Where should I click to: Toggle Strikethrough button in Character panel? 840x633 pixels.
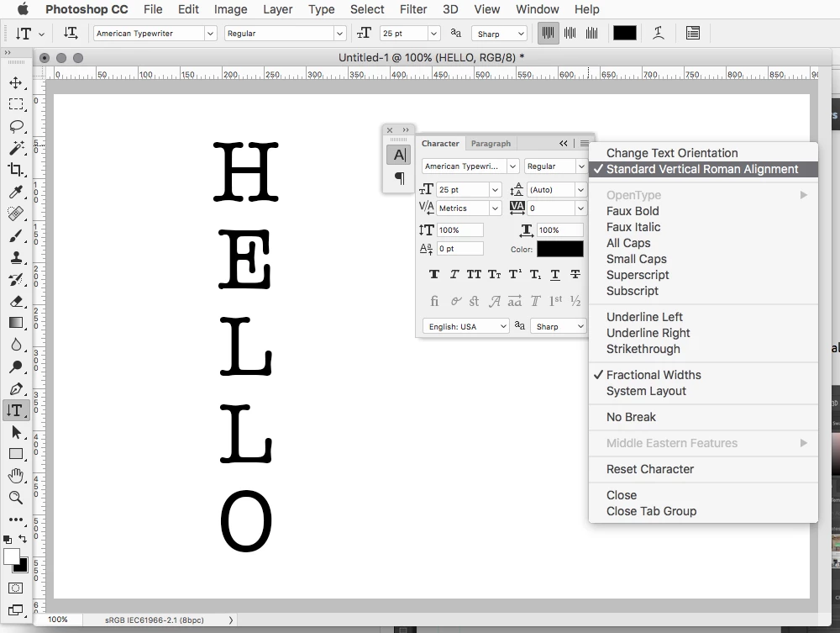(x=575, y=274)
